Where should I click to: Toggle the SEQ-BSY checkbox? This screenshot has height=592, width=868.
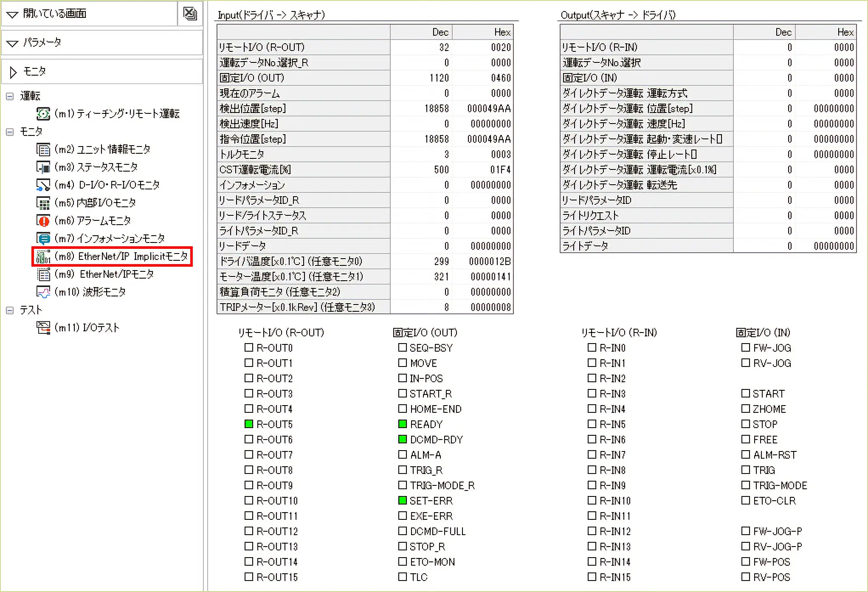[403, 347]
